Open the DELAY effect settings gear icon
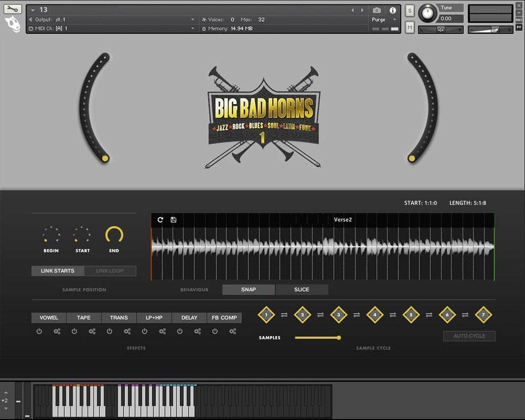This screenshot has height=420, width=525. tap(198, 332)
